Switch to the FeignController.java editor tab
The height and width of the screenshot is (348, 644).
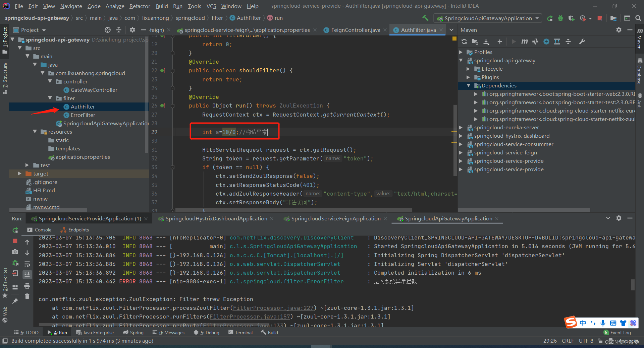click(355, 30)
